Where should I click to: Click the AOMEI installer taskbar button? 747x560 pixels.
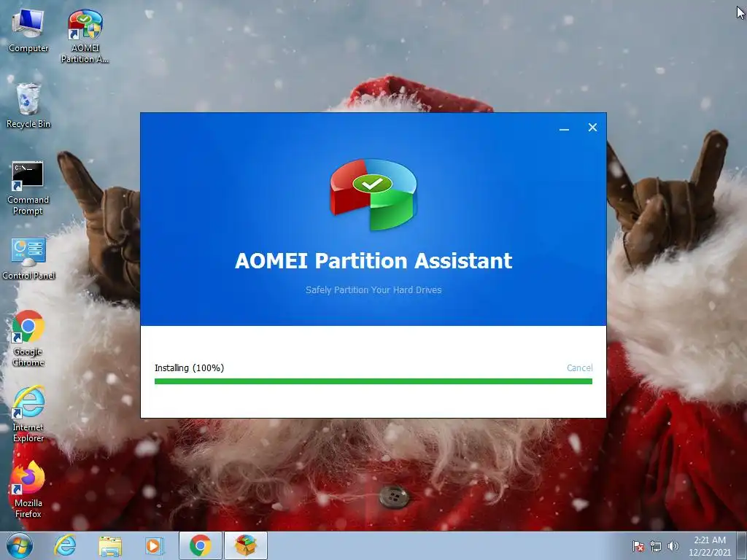[x=246, y=545]
